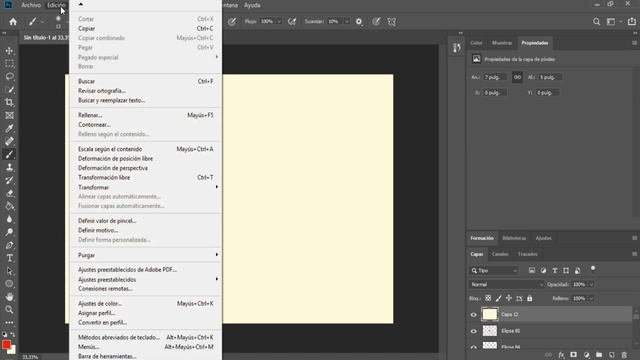Open the layer filter Tipo dropdown
Viewport: 640px width, 360px height.
pos(494,271)
